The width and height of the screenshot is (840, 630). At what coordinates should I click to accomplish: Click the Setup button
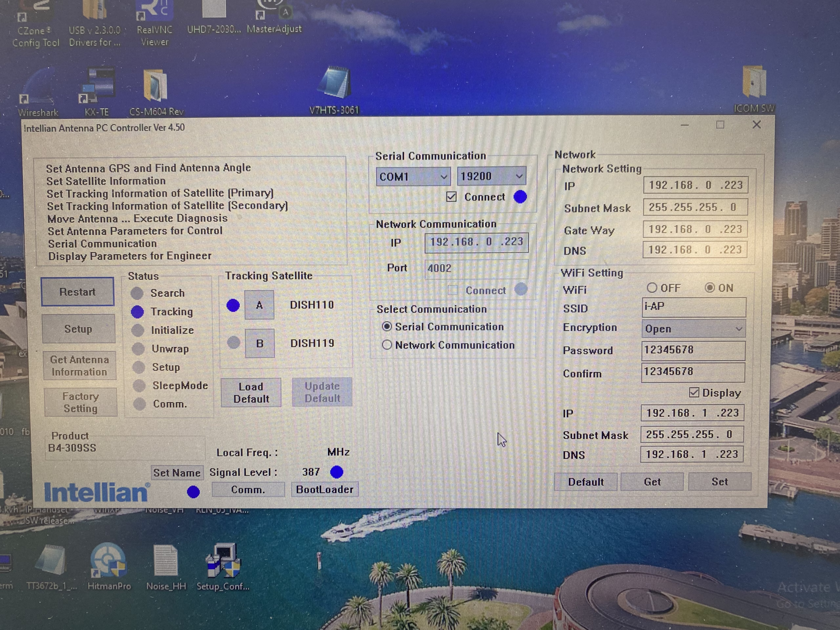pos(78,329)
